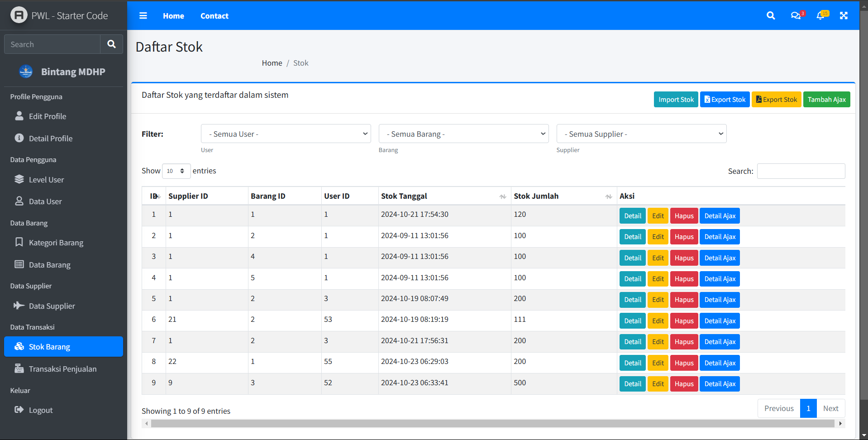This screenshot has width=868, height=440.
Task: Click the Data Supplier plane icon
Action: [x=19, y=306]
